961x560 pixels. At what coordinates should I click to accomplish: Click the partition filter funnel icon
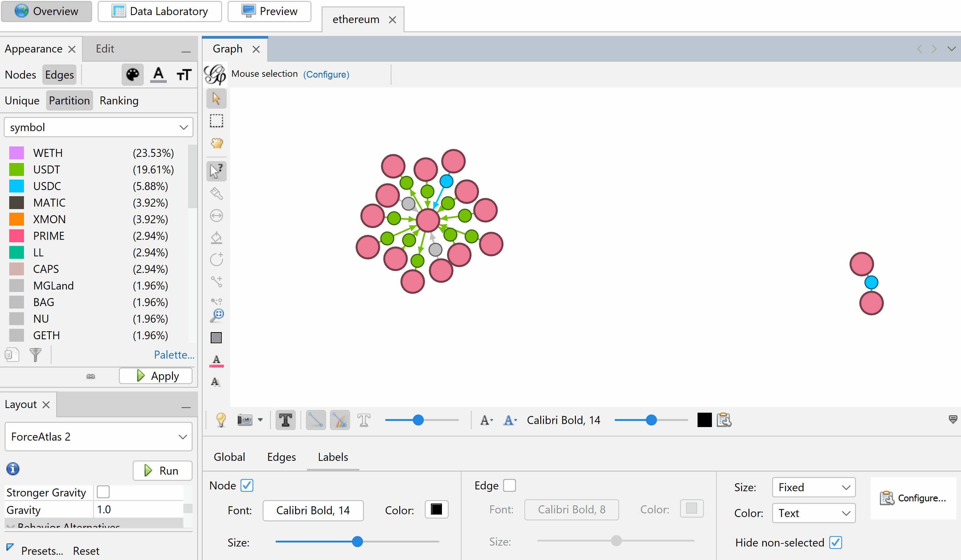pyautogui.click(x=35, y=355)
